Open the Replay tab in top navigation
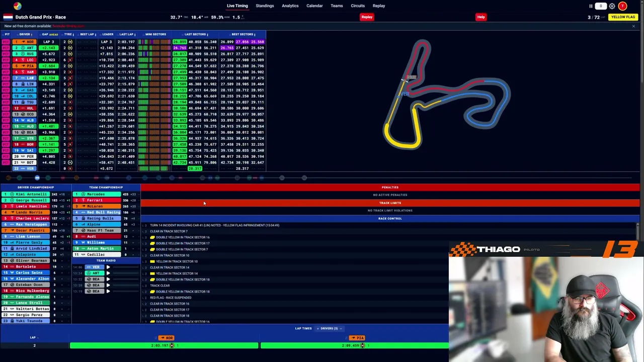 click(x=379, y=6)
